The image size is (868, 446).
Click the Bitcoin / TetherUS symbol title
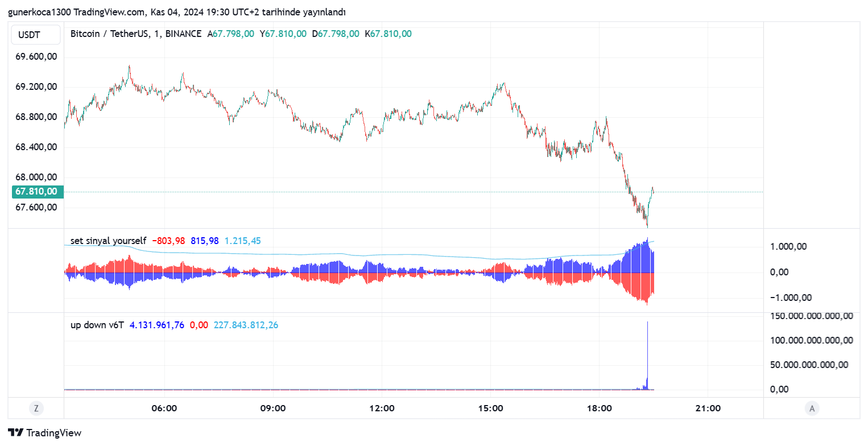pos(108,34)
